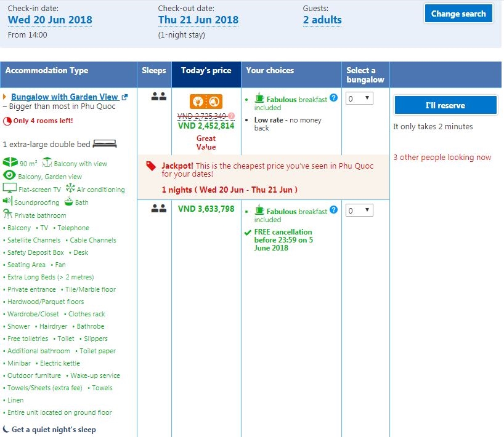Click the Today's price column header
The image size is (504, 437).
click(206, 71)
